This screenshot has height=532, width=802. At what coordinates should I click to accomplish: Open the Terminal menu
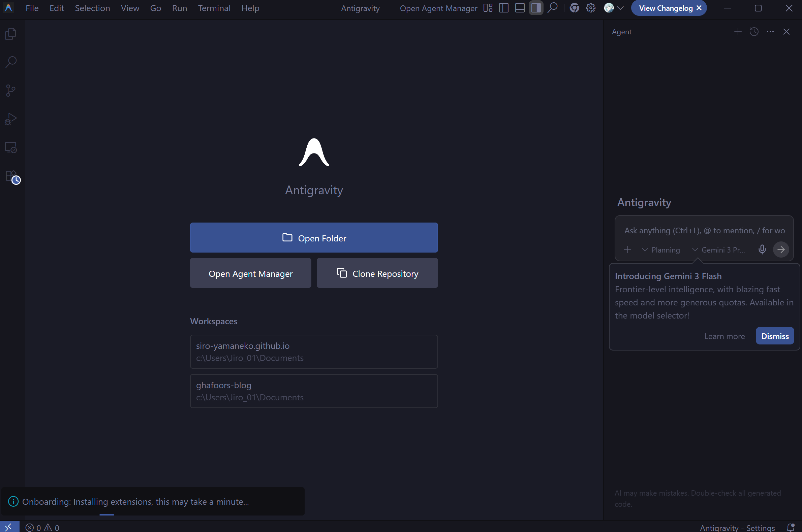pos(214,8)
